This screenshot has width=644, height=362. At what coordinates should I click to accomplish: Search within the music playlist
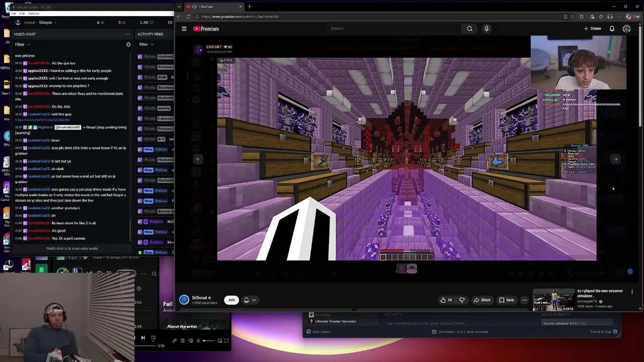(x=154, y=274)
